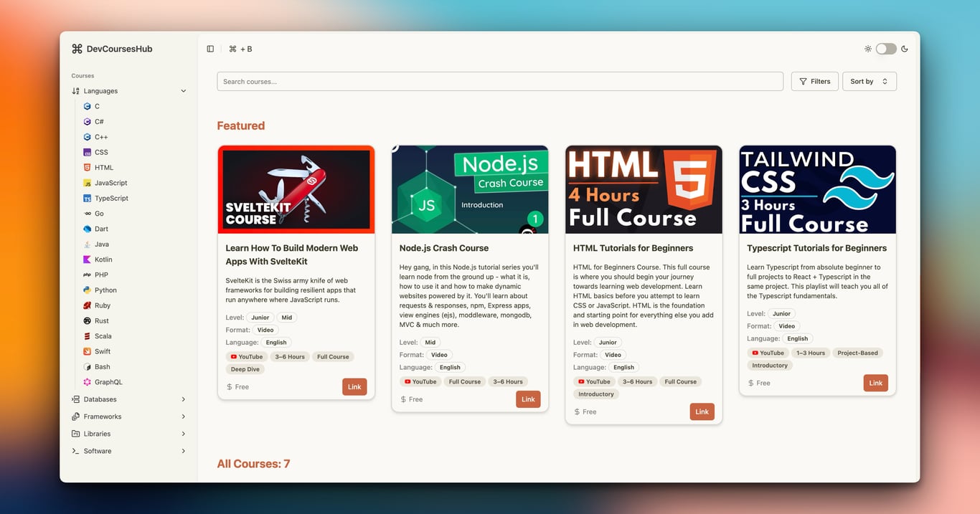Click the YouTube tag on Node.js card
The width and height of the screenshot is (980, 514).
[420, 381]
